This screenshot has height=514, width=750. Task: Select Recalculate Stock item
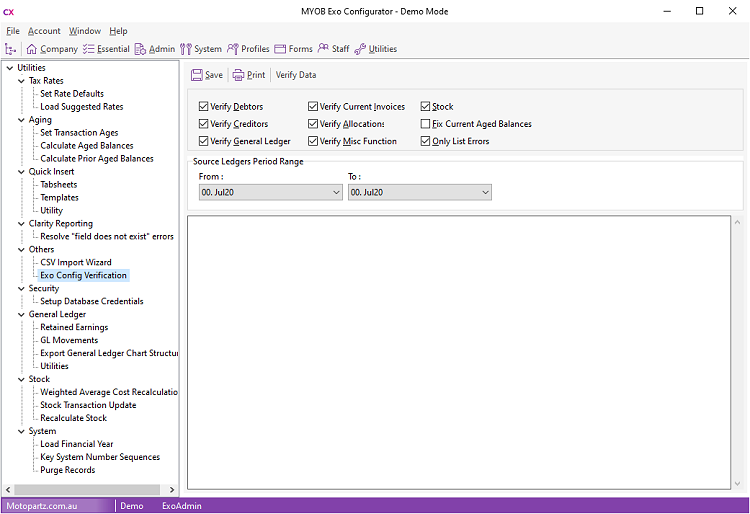(73, 418)
